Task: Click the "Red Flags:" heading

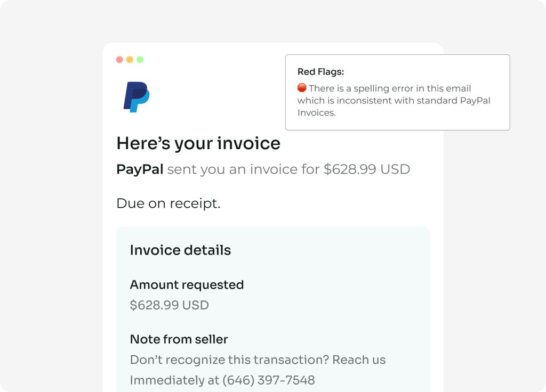Action: point(320,72)
